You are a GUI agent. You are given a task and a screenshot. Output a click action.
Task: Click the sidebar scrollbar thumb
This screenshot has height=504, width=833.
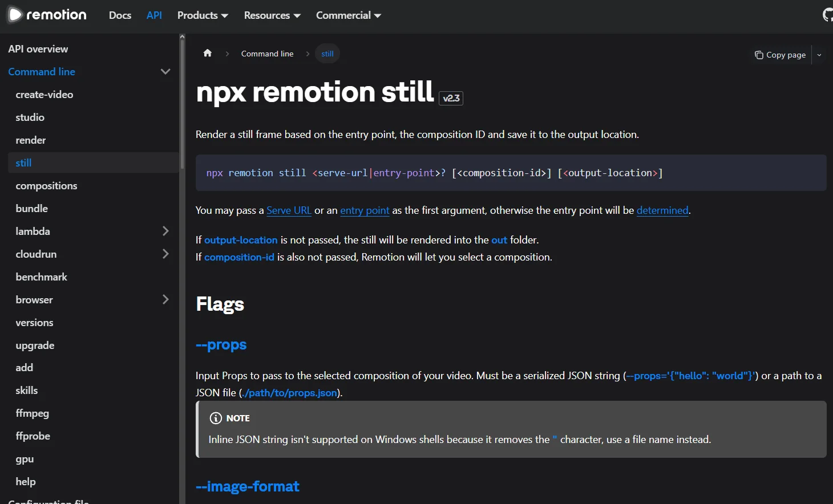pyautogui.click(x=182, y=104)
